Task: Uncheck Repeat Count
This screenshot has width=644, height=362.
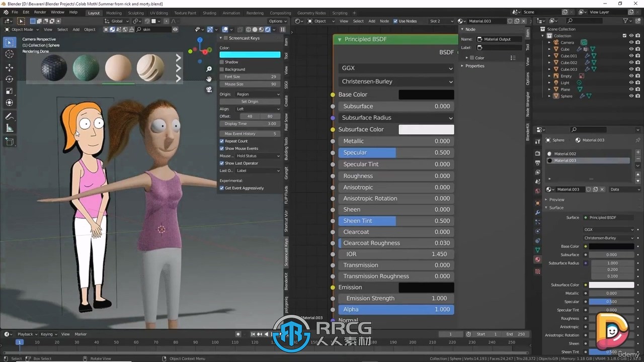Action: 222,141
